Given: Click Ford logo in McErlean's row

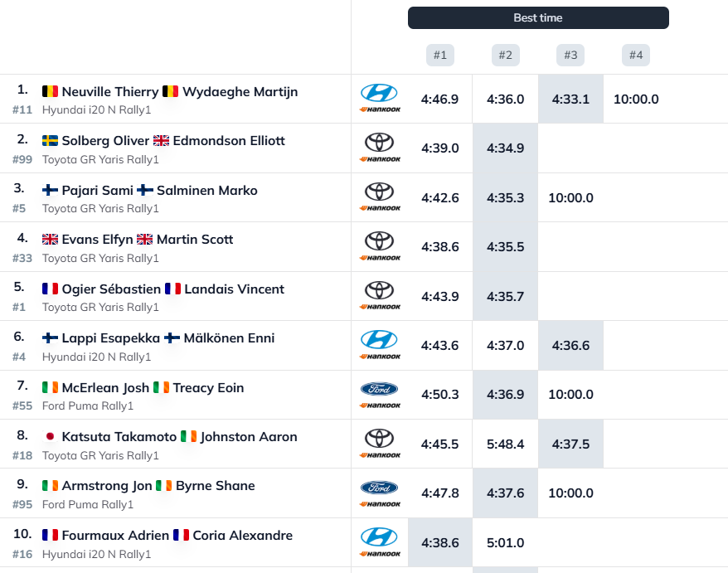Looking at the screenshot, I should [380, 389].
